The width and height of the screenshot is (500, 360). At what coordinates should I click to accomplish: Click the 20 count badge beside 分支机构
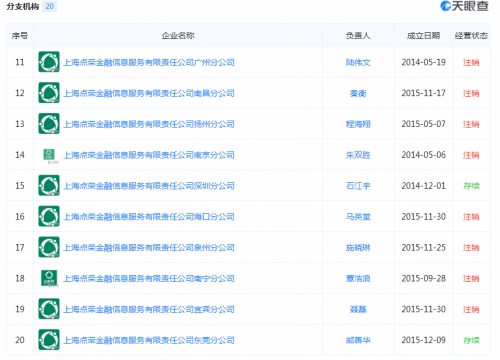[50, 6]
